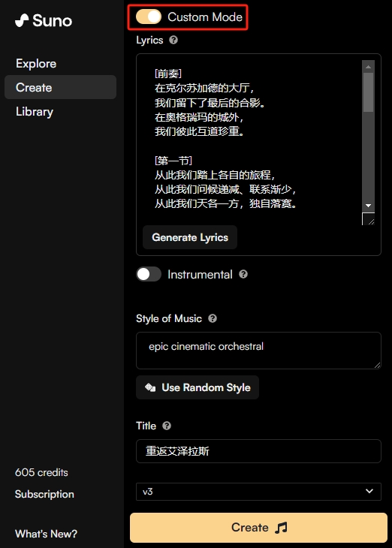Click the music note icon on Create

click(281, 528)
